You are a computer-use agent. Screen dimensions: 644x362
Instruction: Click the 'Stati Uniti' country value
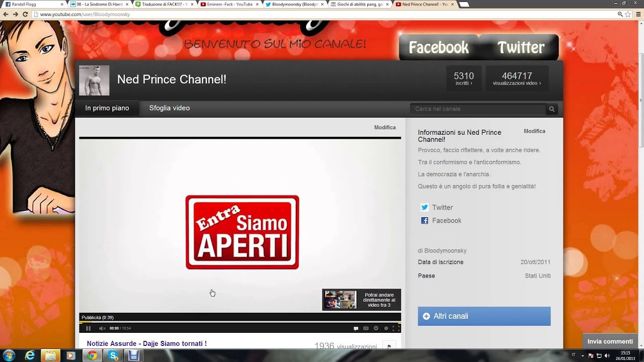pyautogui.click(x=538, y=276)
